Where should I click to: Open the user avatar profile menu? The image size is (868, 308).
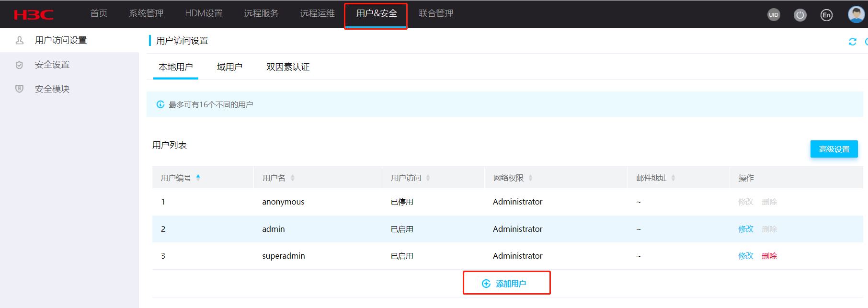click(856, 14)
